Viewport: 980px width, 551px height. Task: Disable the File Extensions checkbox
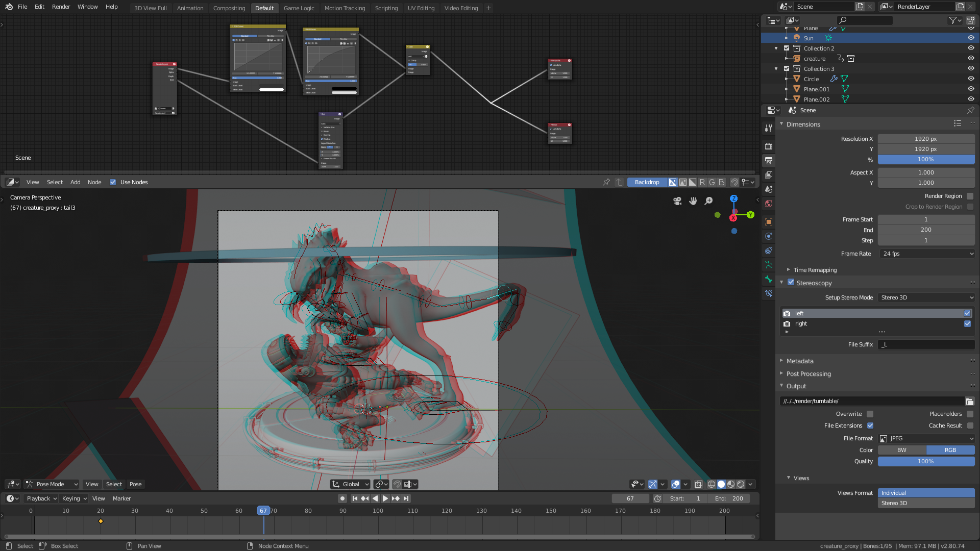(871, 425)
